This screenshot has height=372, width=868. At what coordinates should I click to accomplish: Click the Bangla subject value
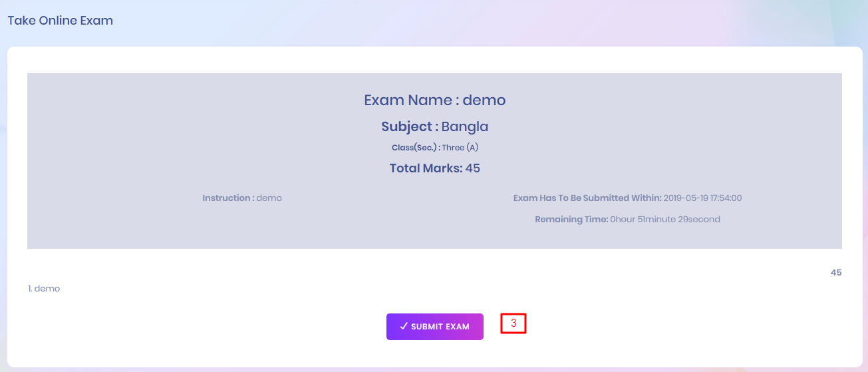(x=465, y=127)
